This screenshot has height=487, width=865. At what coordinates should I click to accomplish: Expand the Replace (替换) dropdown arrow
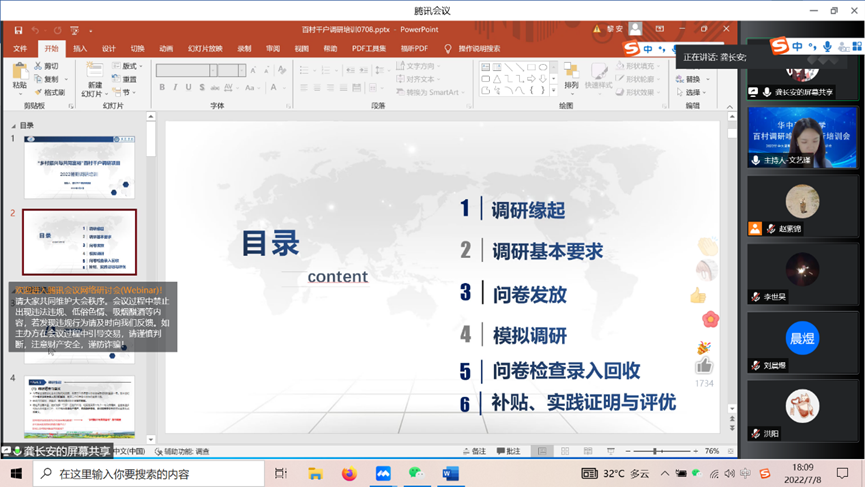[708, 79]
